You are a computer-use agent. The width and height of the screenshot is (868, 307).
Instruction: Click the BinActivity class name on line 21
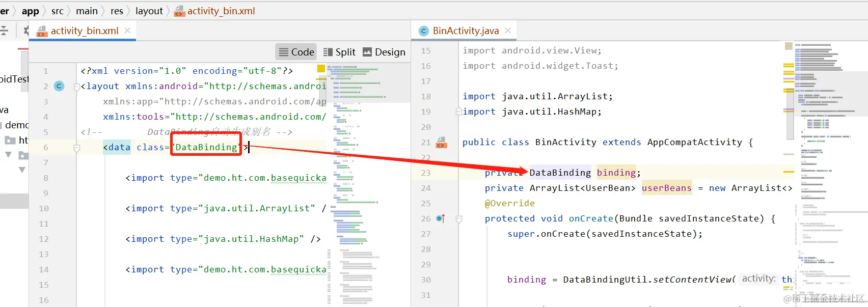tap(566, 142)
